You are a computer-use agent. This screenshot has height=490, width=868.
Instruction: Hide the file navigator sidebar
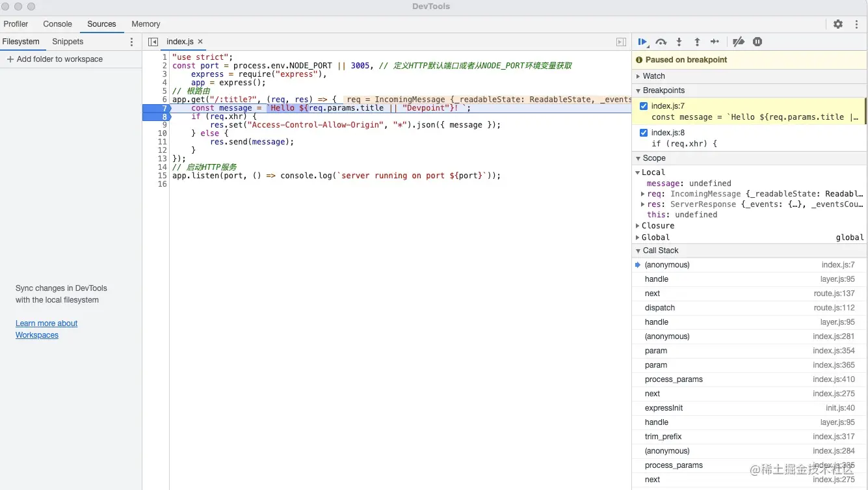(153, 42)
